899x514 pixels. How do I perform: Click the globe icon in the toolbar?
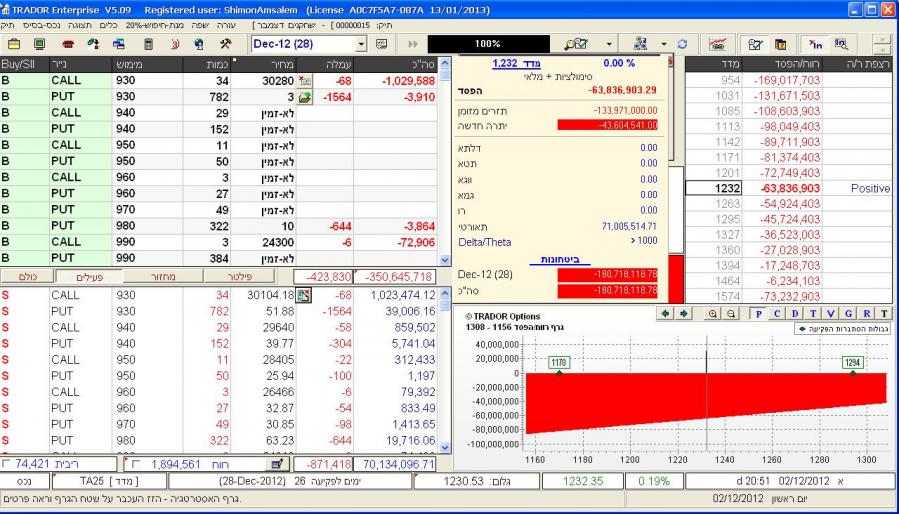(x=199, y=45)
